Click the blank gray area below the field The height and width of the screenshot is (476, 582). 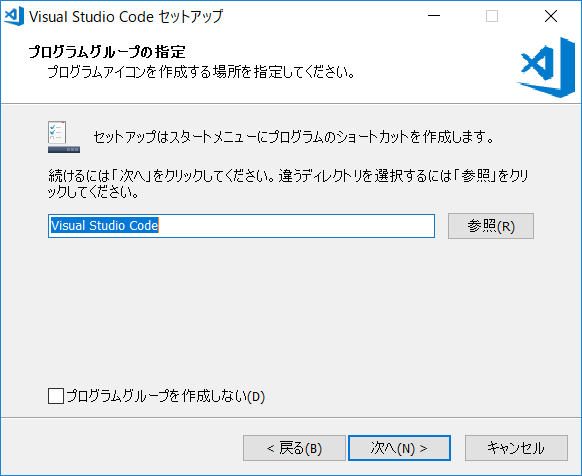291,312
